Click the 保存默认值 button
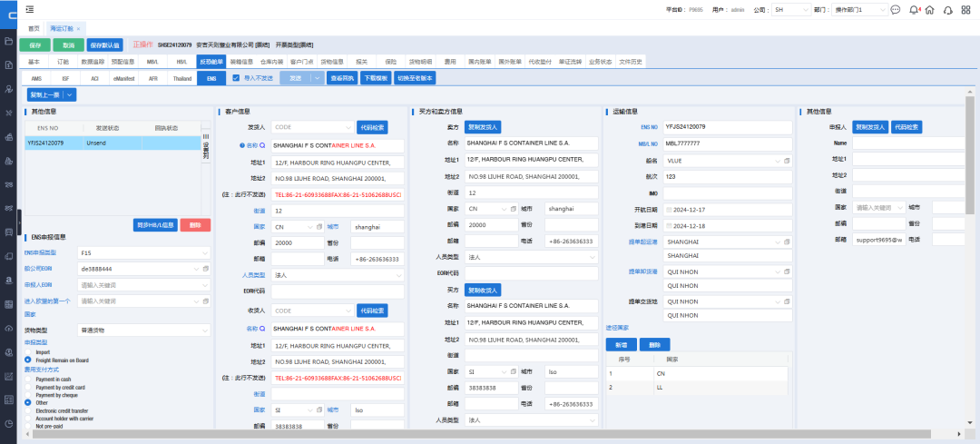 (x=104, y=45)
